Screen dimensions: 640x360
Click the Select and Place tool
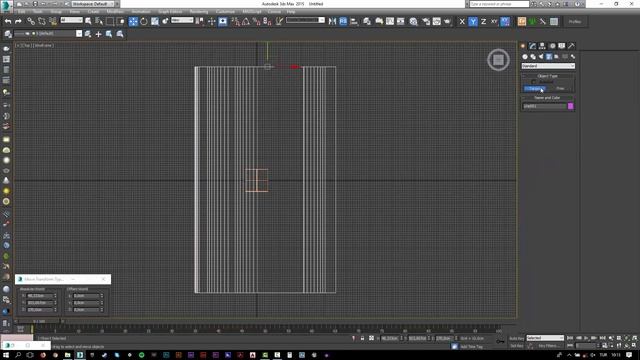tap(165, 21)
